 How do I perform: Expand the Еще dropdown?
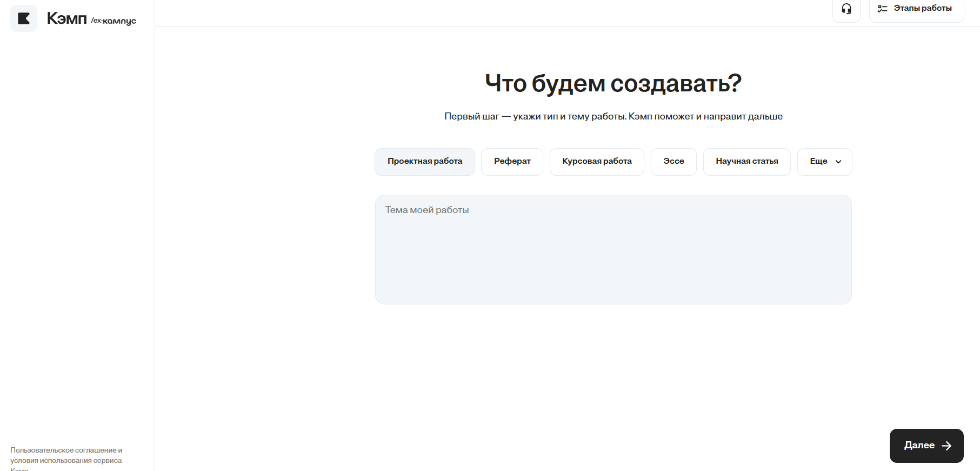pyautogui.click(x=825, y=162)
